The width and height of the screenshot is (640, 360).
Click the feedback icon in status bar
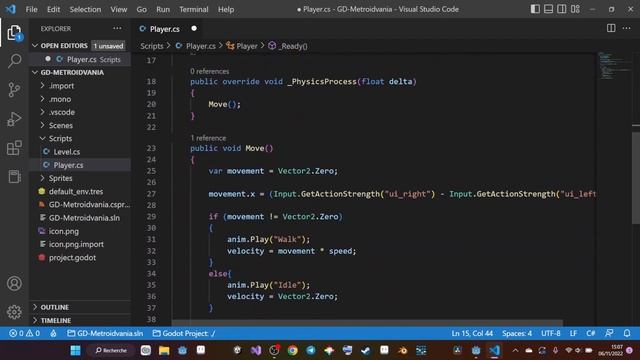coord(609,333)
